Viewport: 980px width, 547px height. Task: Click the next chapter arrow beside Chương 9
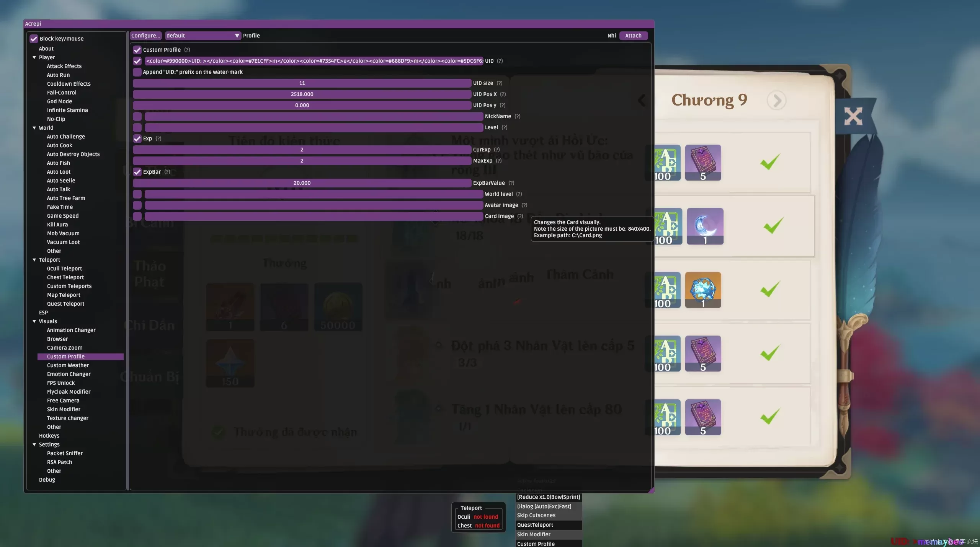[777, 101]
